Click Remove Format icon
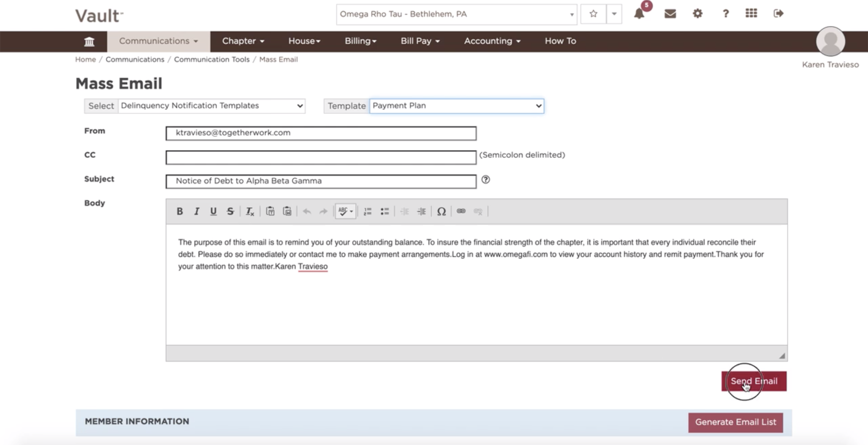Viewport: 868px width, 445px height. pos(250,211)
